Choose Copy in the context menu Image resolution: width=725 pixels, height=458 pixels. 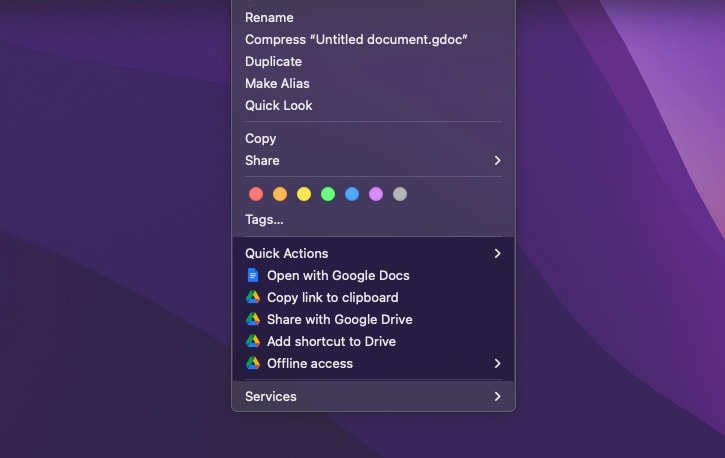point(260,139)
